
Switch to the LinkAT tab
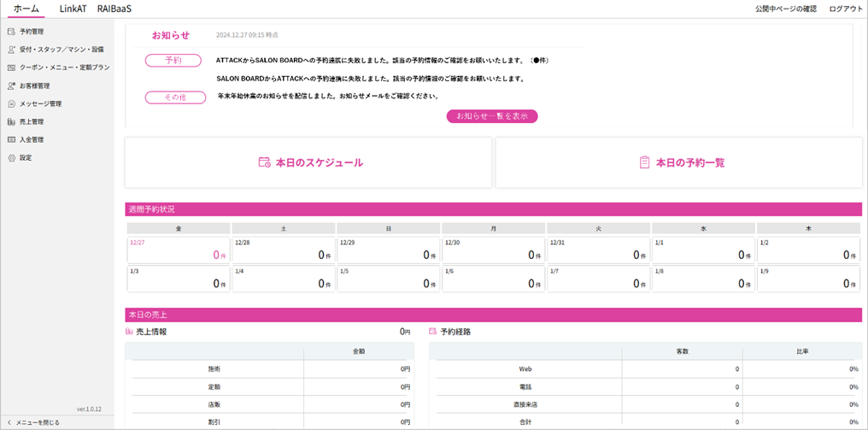pyautogui.click(x=73, y=9)
